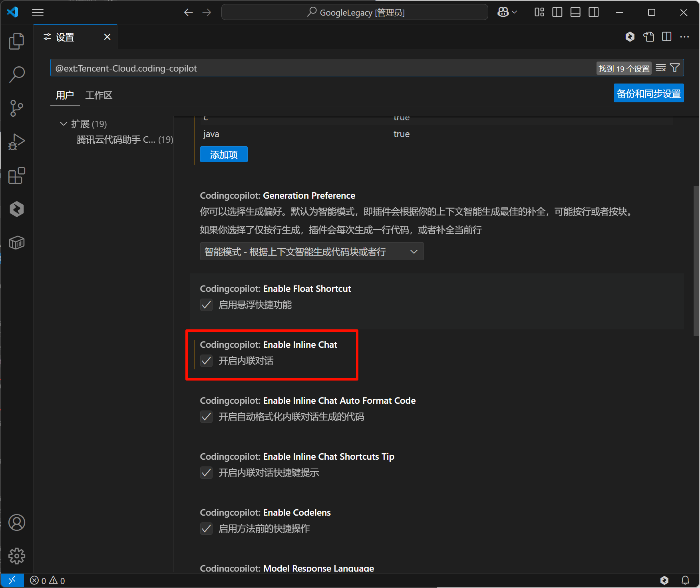Click the Model Response Language setting title
This screenshot has width=700, height=588.
287,568
